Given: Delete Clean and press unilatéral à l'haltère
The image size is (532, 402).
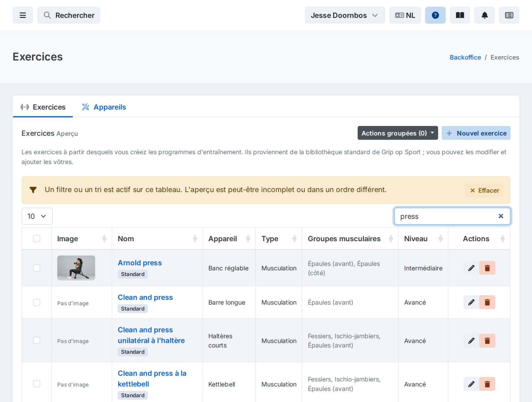Looking at the screenshot, I should click(487, 341).
